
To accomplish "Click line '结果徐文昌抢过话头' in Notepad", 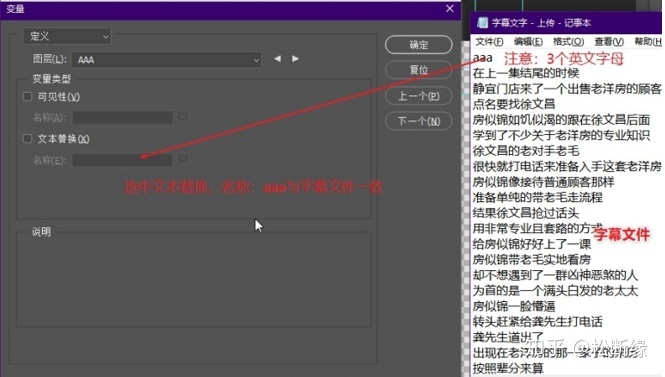I will pyautogui.click(x=526, y=213).
